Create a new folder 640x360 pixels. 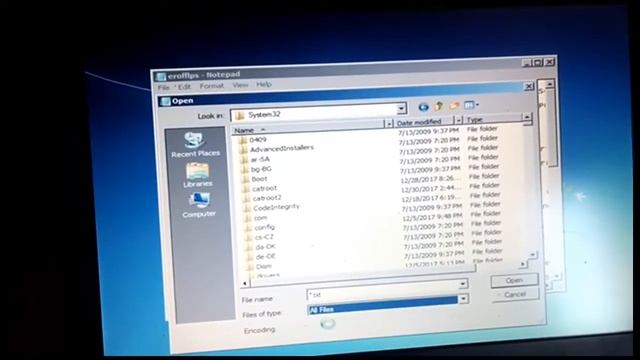[x=454, y=106]
